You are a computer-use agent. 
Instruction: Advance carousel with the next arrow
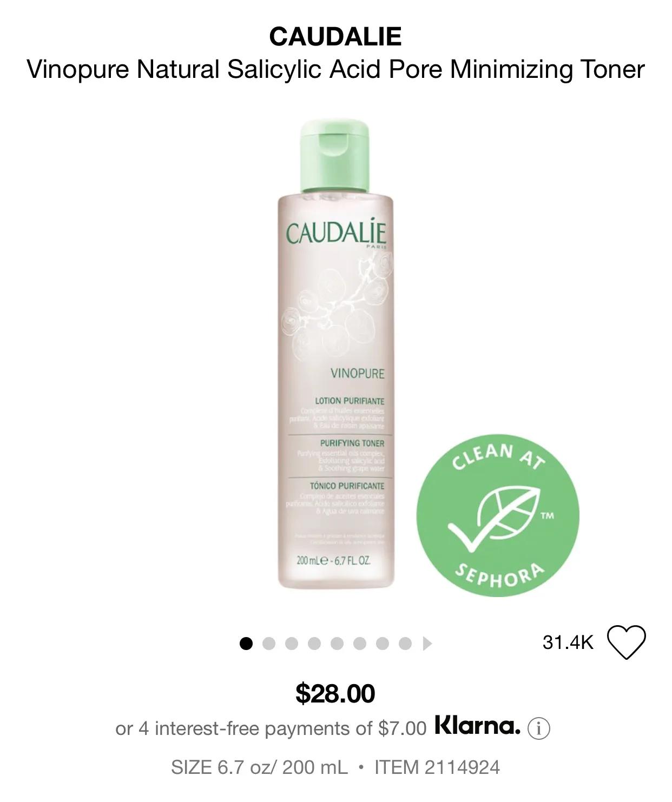pyautogui.click(x=427, y=644)
